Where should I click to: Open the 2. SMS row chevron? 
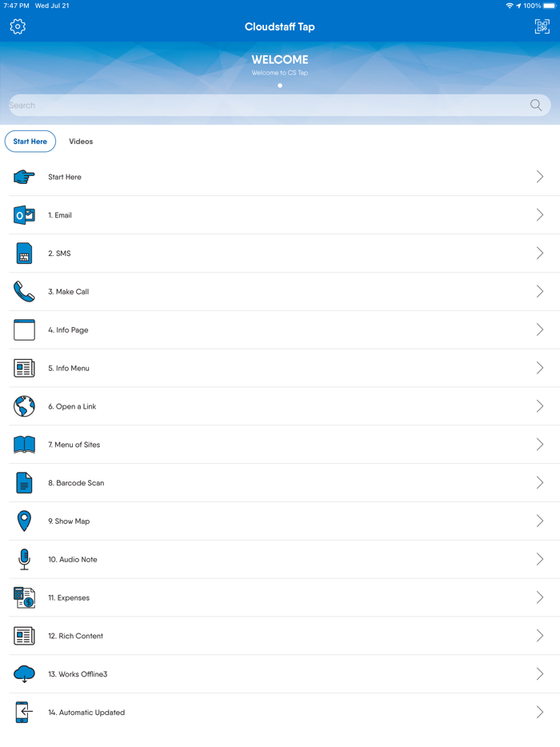click(x=539, y=253)
